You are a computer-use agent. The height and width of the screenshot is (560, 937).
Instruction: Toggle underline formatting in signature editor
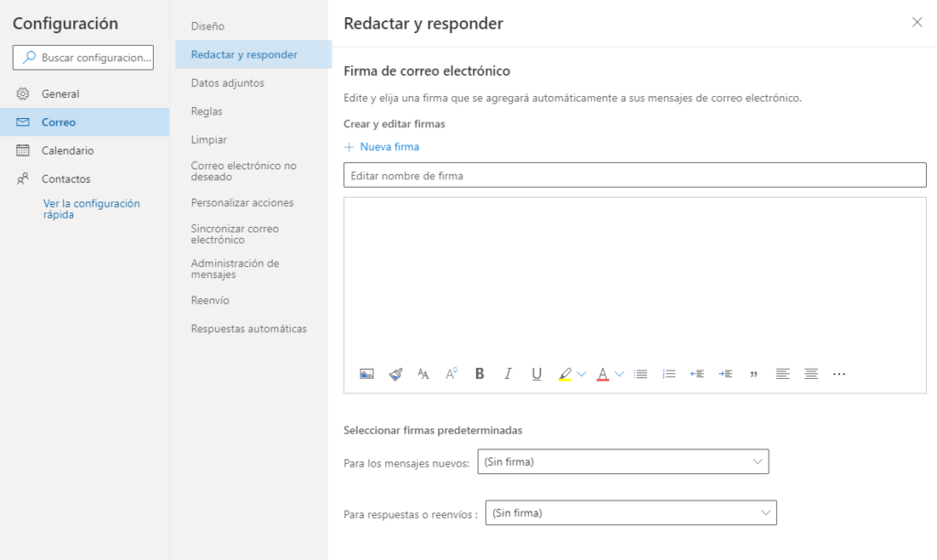pos(536,373)
